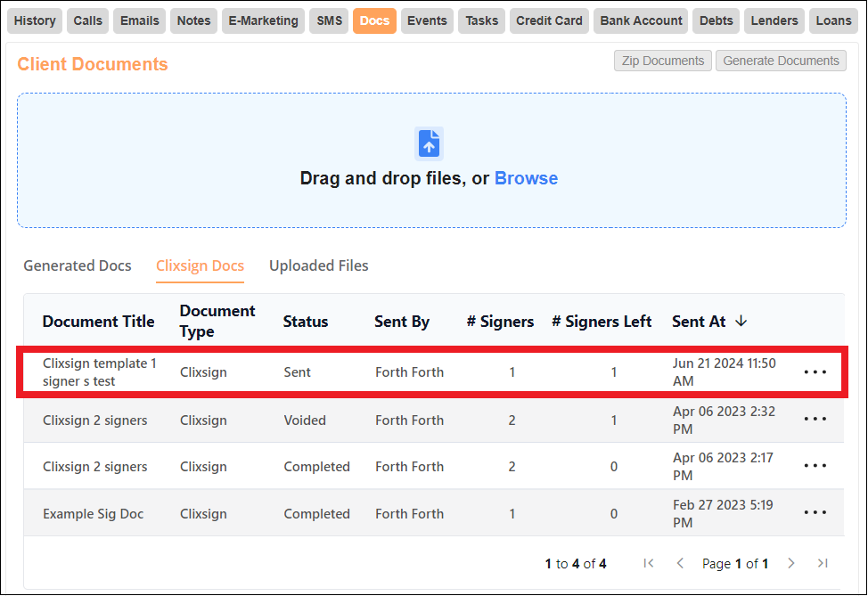Viewport: 868px width, 596px height.
Task: Click the 'Page 1 of 1' indicator
Action: click(735, 563)
